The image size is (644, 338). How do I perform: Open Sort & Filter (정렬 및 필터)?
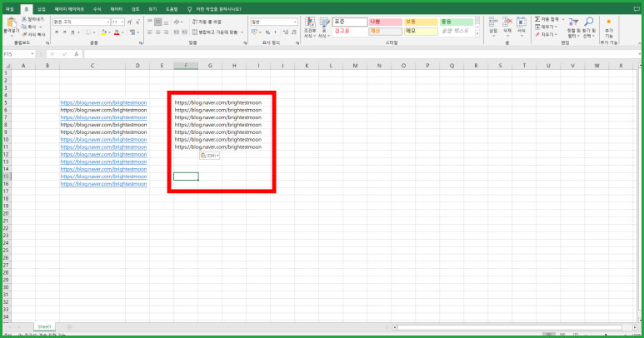(x=573, y=27)
